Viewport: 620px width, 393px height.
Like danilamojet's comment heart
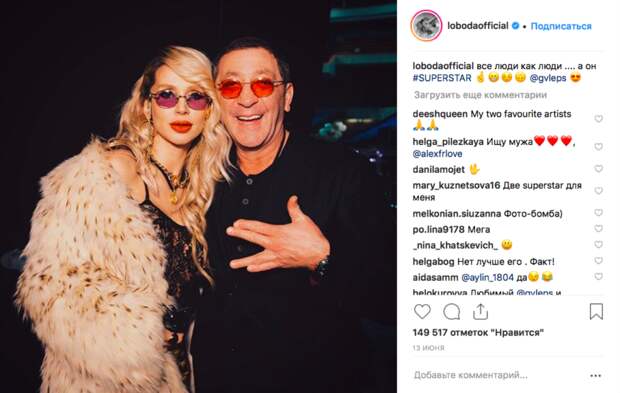coord(598,169)
